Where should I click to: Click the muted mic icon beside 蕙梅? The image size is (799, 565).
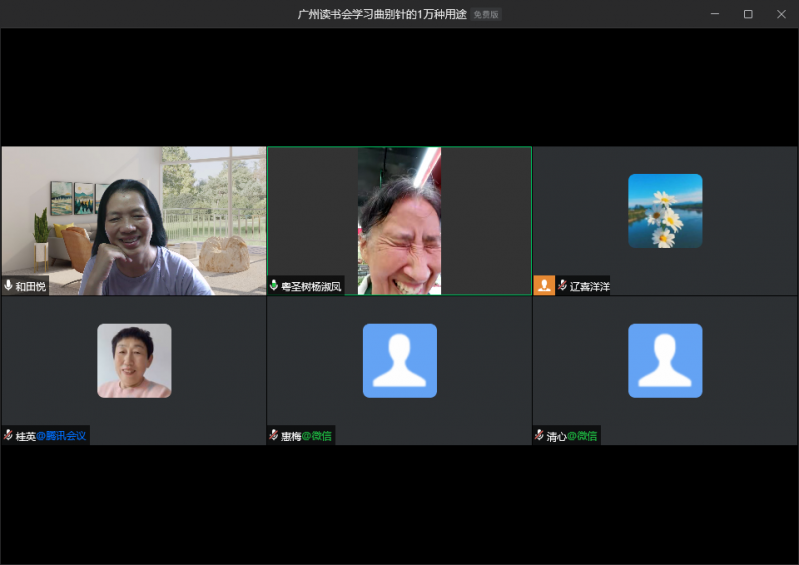[274, 436]
